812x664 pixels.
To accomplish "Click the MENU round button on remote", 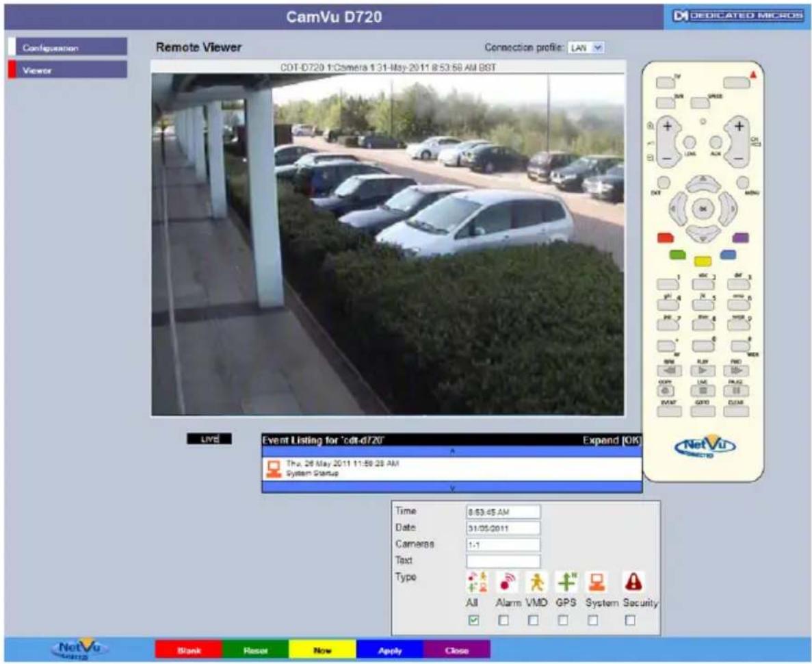I will [743, 183].
